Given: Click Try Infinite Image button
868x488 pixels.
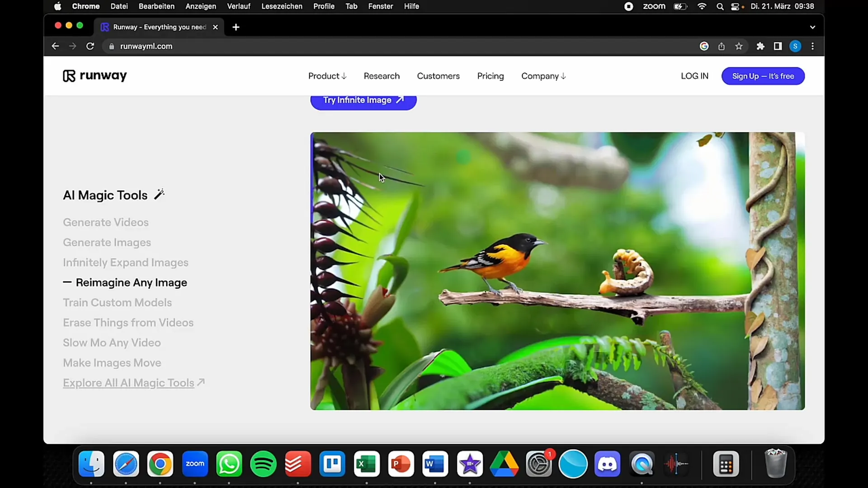Looking at the screenshot, I should click(x=363, y=100).
